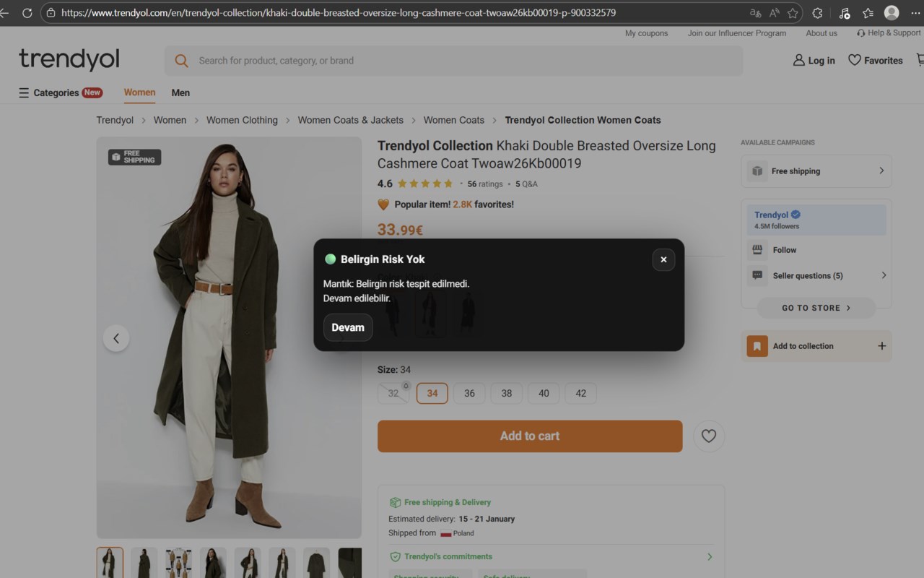Select size 42
924x578 pixels.
pyautogui.click(x=581, y=393)
